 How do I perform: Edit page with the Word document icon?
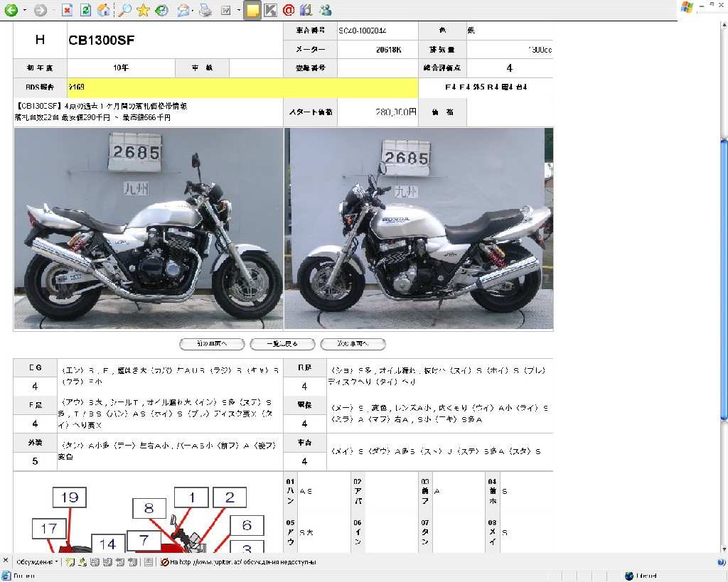tap(225, 10)
